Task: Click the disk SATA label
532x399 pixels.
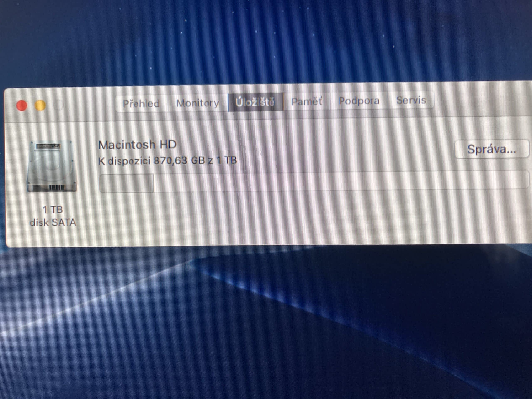Action: coord(53,223)
